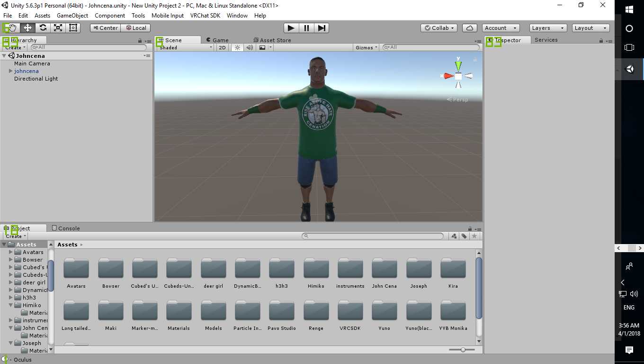The height and width of the screenshot is (364, 644).
Task: Click the Step forward button
Action: [322, 28]
